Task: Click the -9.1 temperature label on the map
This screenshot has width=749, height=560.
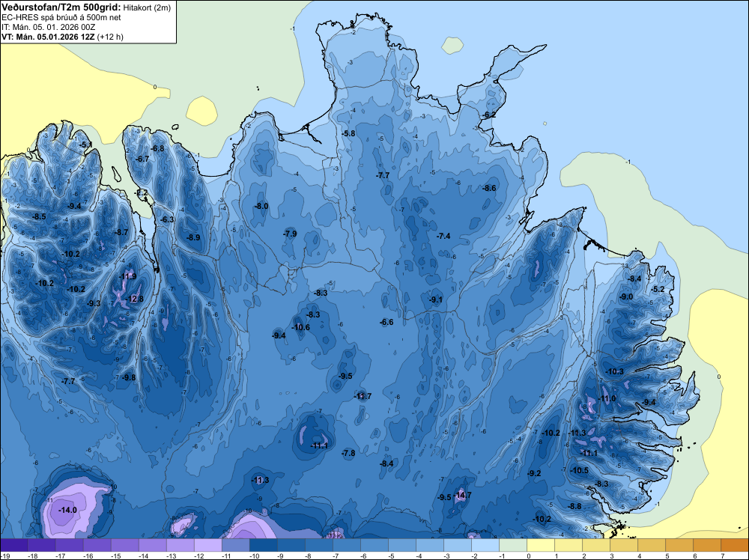Action: click(436, 299)
